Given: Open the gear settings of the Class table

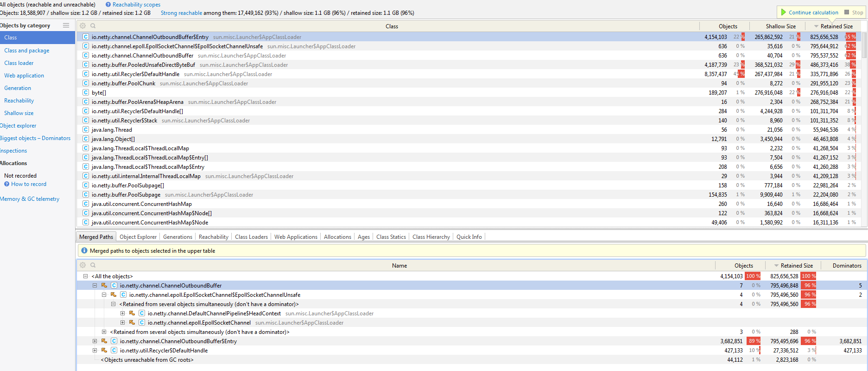Looking at the screenshot, I should tap(83, 26).
